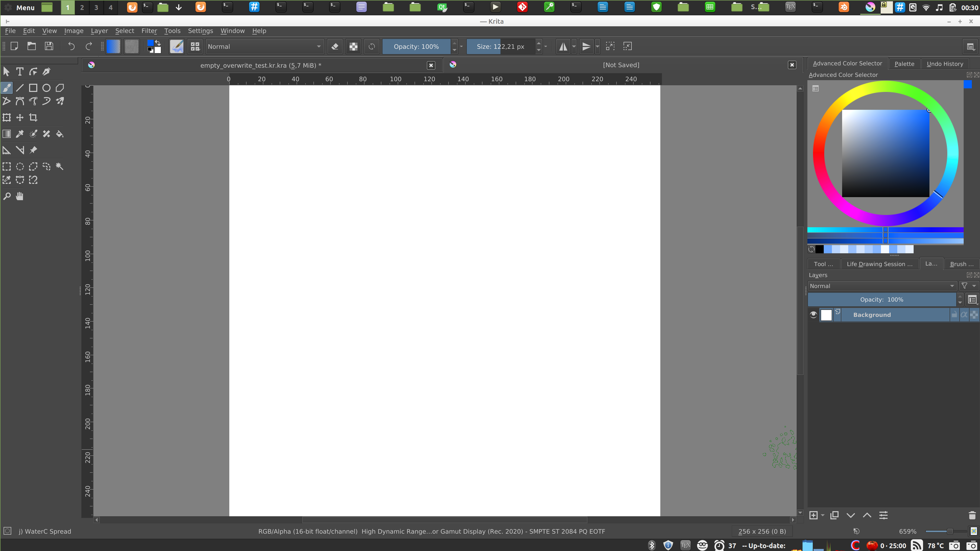Image resolution: width=980 pixels, height=551 pixels.
Task: Select the Crop tool
Action: pyautogui.click(x=33, y=118)
